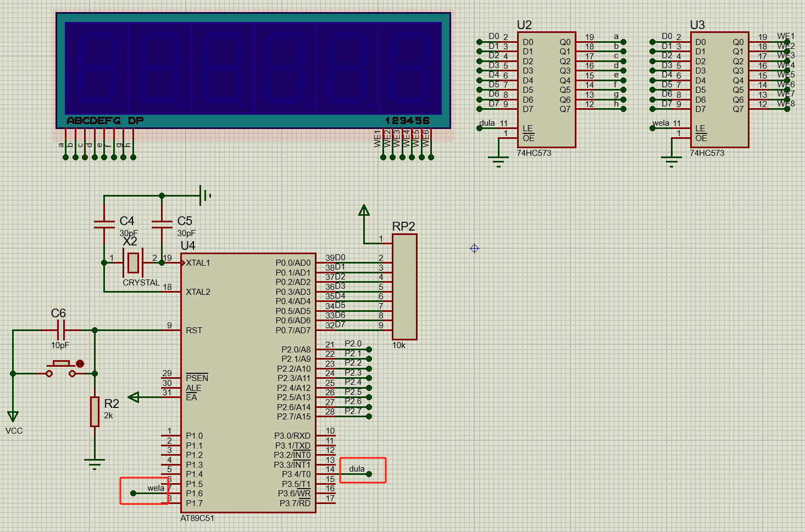Click the RST pin label on U4
Viewport: 805px width, 532px height.
194,331
